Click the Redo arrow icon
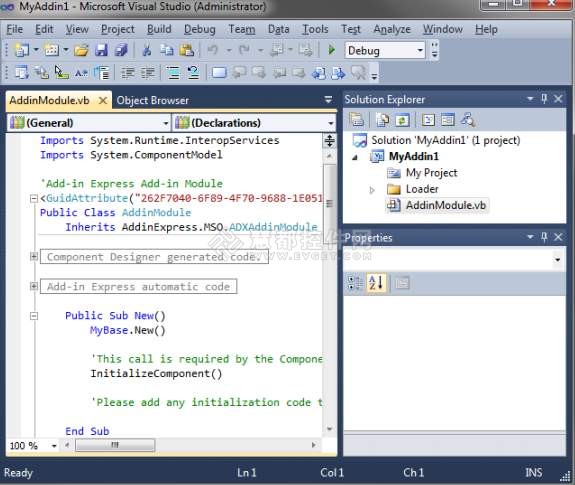Viewport: 575px width, 485px height. point(244,50)
